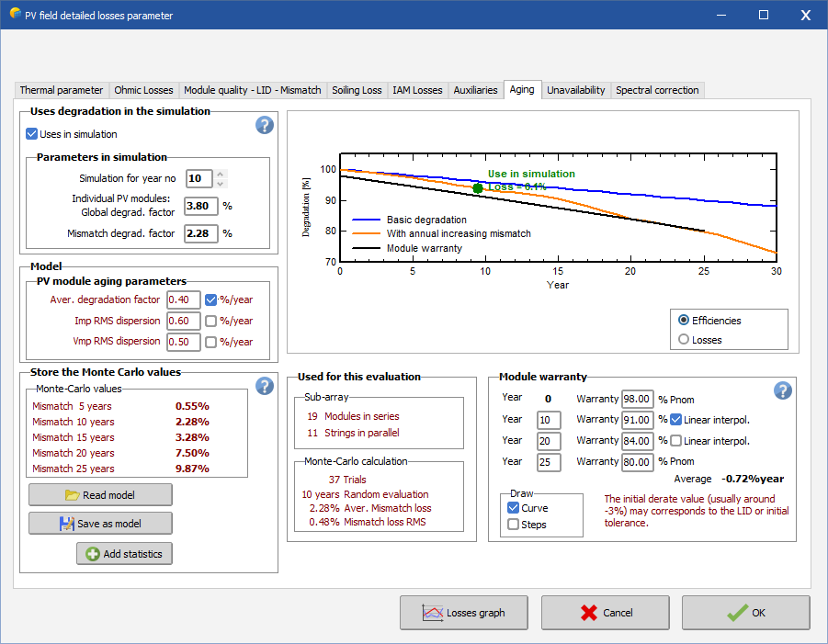
Task: Click the Simulation for year no field
Action: (x=199, y=178)
